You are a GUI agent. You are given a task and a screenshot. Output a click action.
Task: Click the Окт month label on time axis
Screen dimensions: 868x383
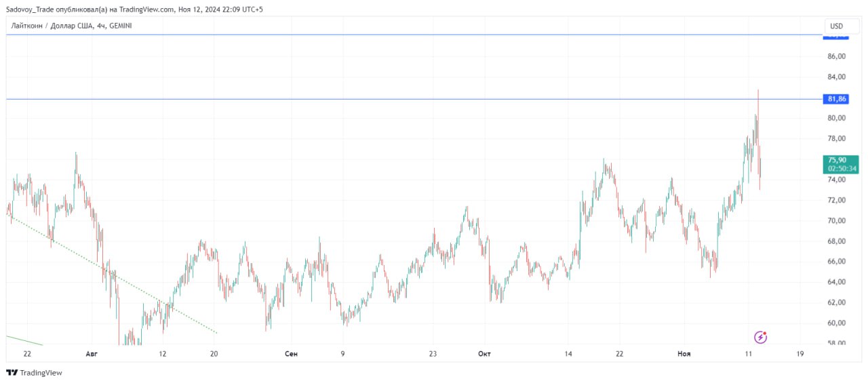[484, 354]
